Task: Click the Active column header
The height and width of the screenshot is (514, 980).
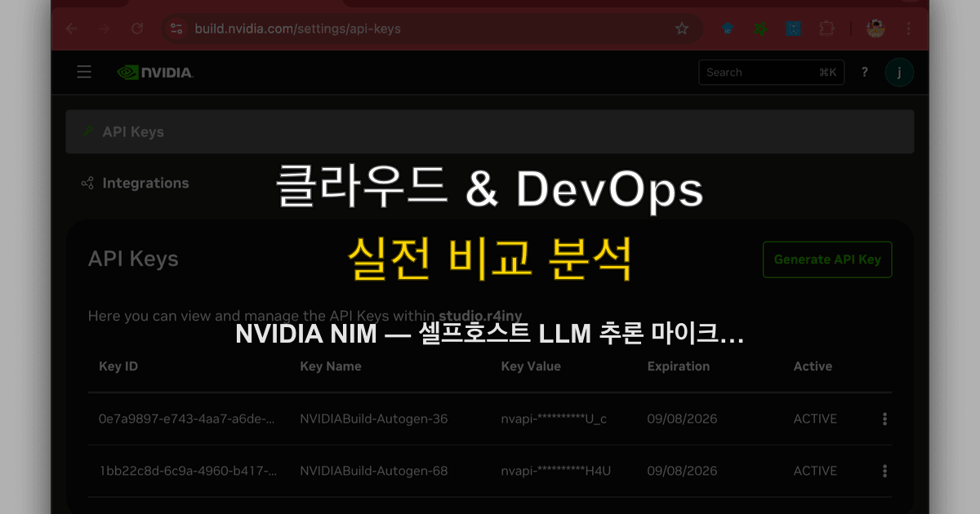Action: [813, 366]
